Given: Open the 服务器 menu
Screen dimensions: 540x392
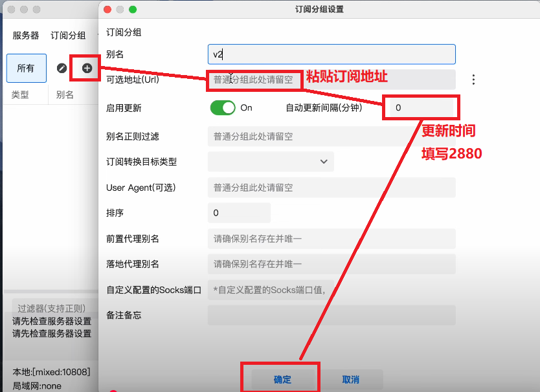Looking at the screenshot, I should (26, 36).
